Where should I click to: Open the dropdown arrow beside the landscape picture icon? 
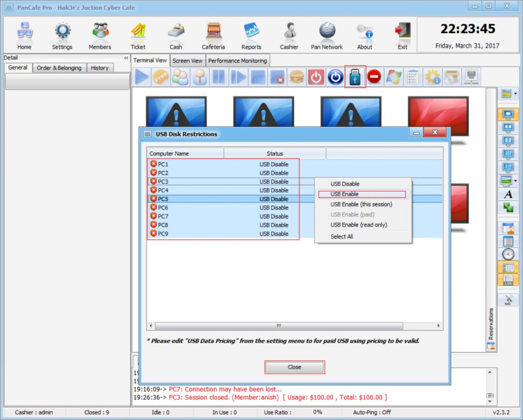pyautogui.click(x=515, y=94)
